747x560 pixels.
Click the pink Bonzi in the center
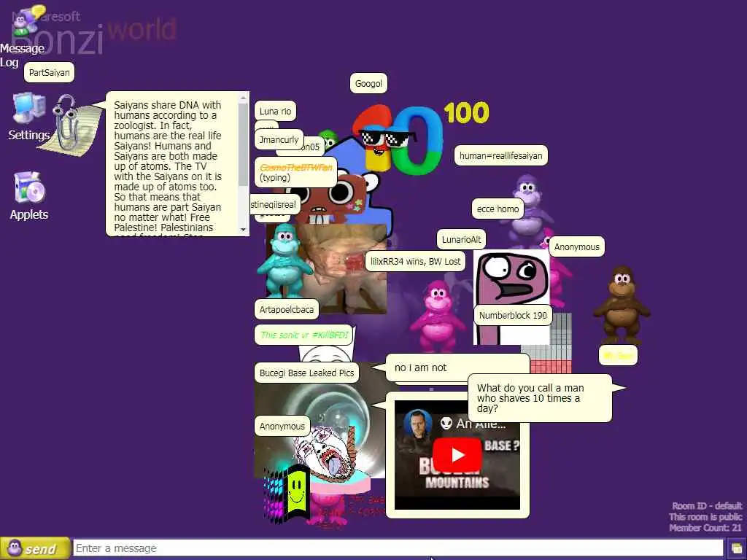pos(437,316)
